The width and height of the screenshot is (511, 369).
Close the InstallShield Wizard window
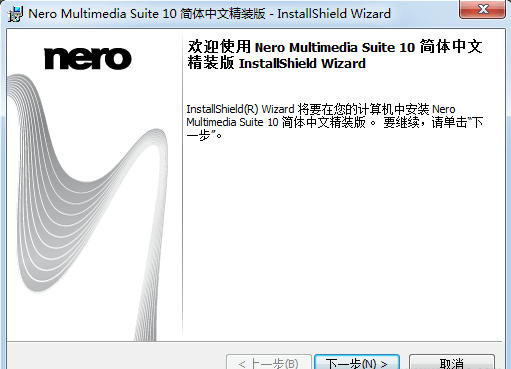click(483, 9)
